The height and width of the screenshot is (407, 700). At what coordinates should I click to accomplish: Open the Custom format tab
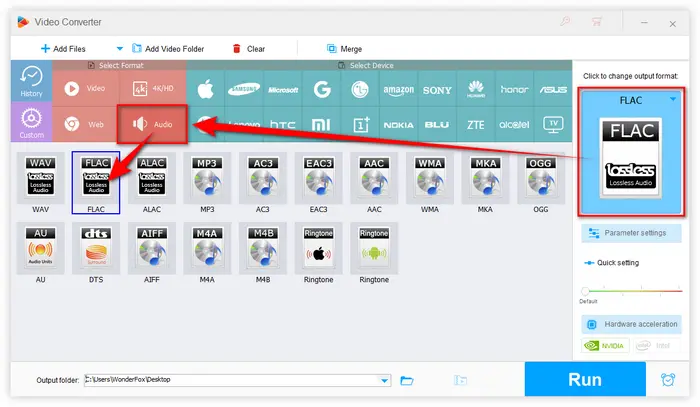point(31,122)
